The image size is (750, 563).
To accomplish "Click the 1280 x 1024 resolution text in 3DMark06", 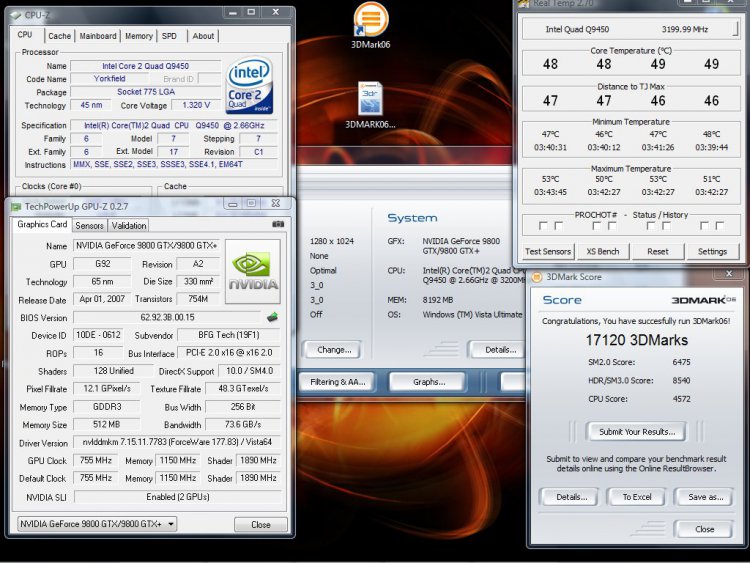I will tap(331, 241).
